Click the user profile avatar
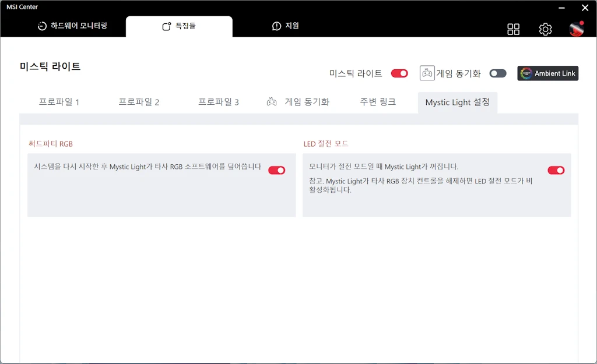This screenshot has height=364, width=597. [577, 29]
